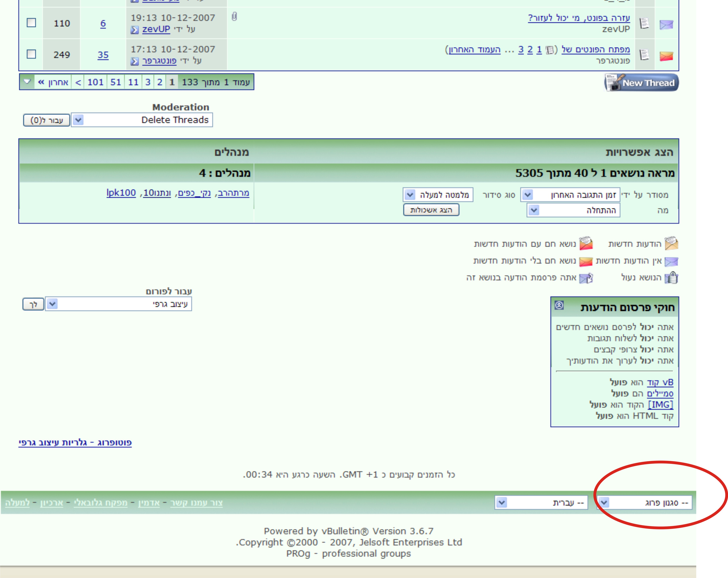
Task: Jump to page 101 in pagination
Action: coord(95,82)
